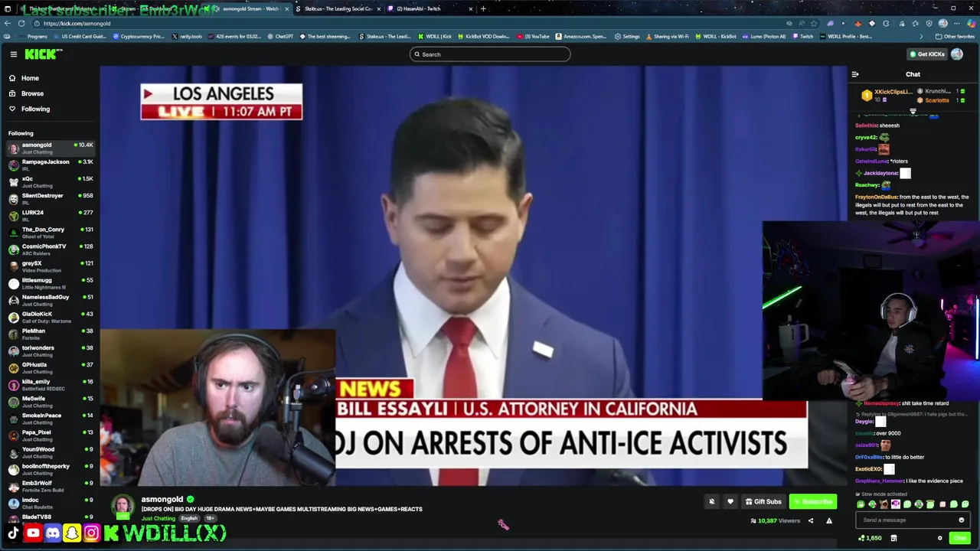980x551 pixels.
Task: Open RampageJackson channel in the Following list
Action: [x=50, y=165]
